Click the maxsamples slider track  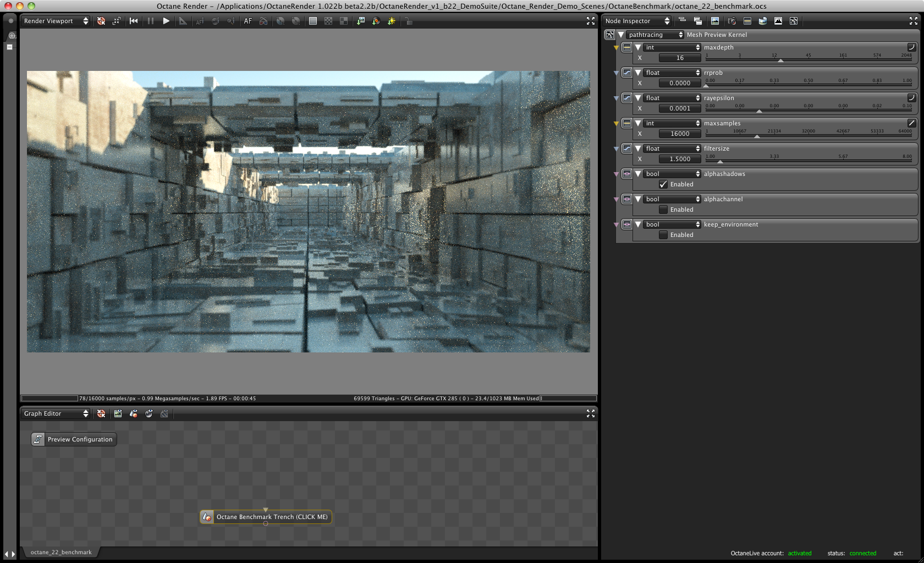pyautogui.click(x=808, y=135)
